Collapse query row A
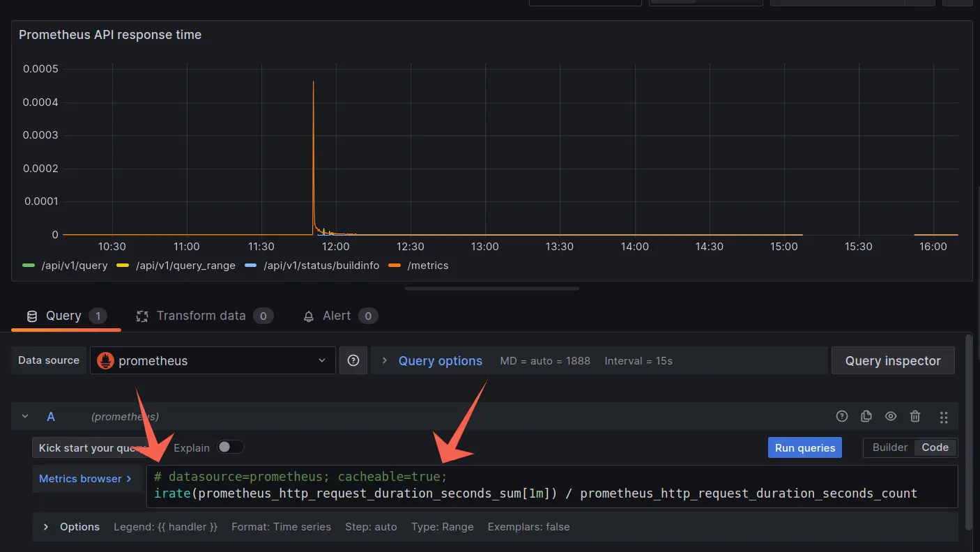Viewport: 980px width, 552px height. 26,416
